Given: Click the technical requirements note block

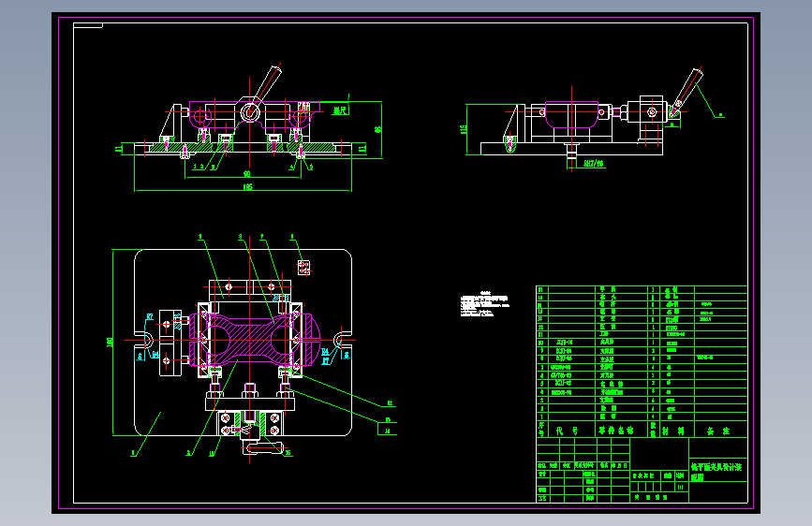Looking at the screenshot, I should (485, 304).
